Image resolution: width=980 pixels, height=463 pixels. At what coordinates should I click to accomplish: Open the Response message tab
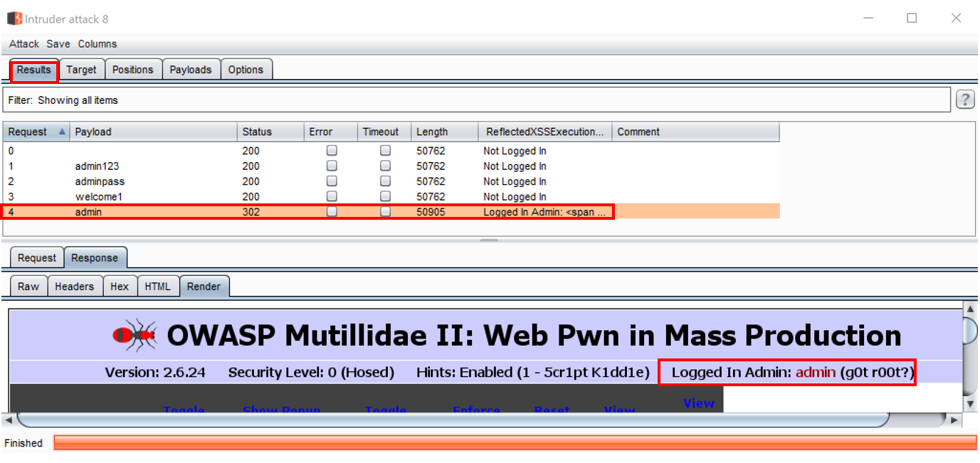click(x=95, y=258)
